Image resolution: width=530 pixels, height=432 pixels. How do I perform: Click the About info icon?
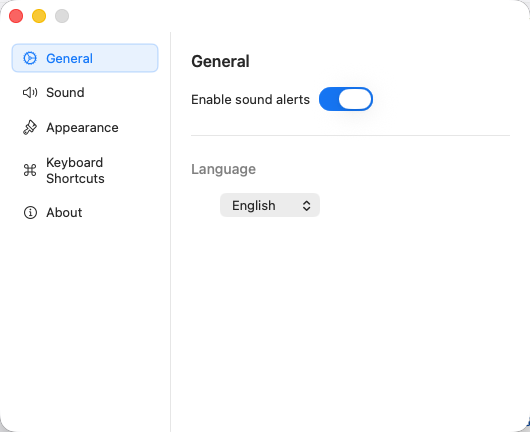[30, 213]
